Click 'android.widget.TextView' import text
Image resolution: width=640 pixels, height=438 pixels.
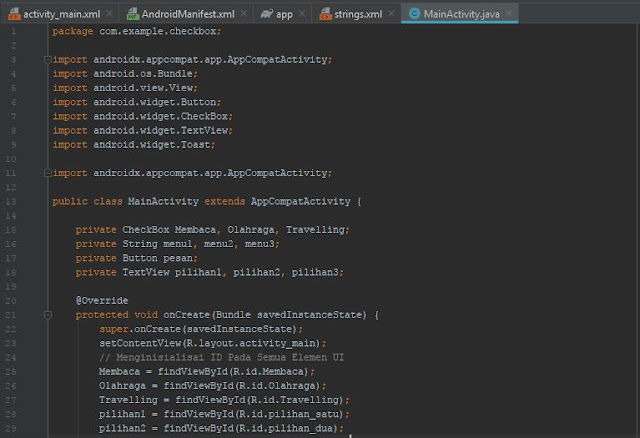(160, 131)
